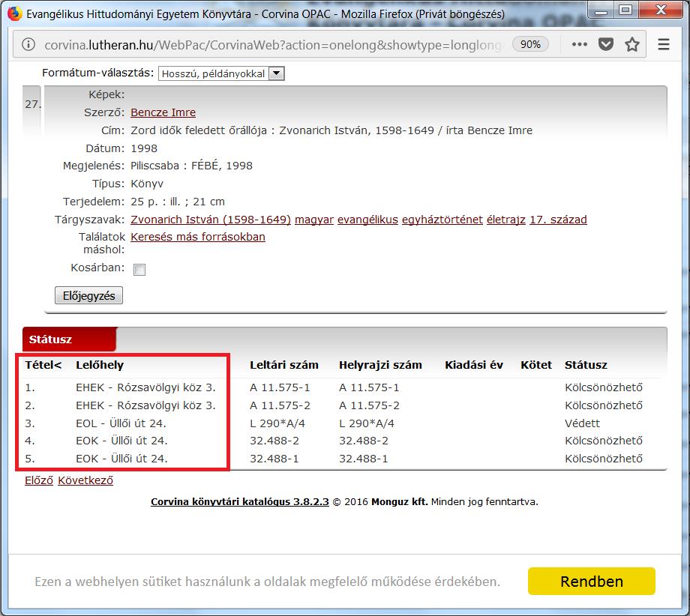Select the Hosszú, példányokkal format combo box

[x=221, y=73]
